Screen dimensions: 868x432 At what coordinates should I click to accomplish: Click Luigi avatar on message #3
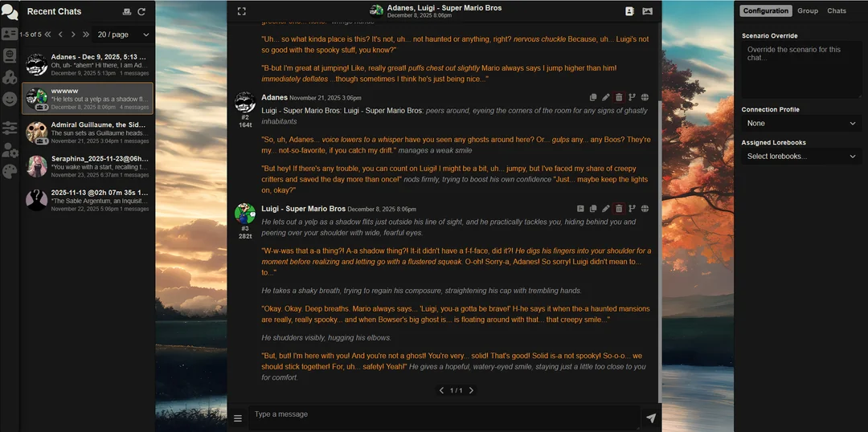coord(244,213)
